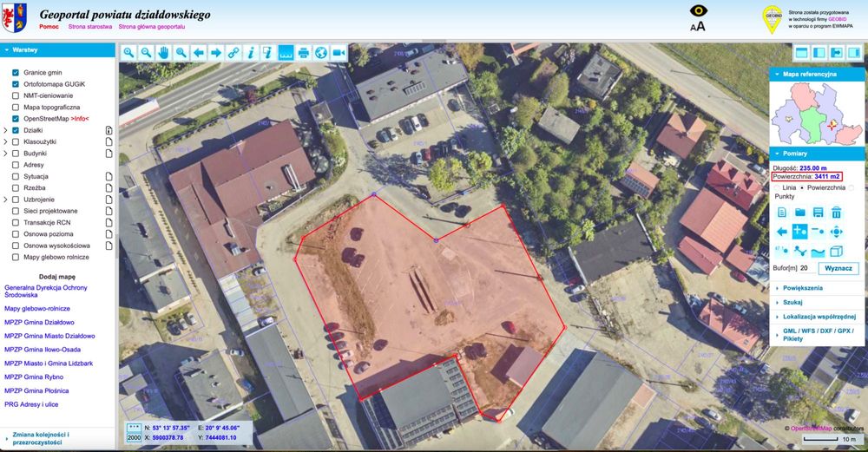The height and width of the screenshot is (452, 868).
Task: Change font size with aA icon
Action: tap(698, 25)
